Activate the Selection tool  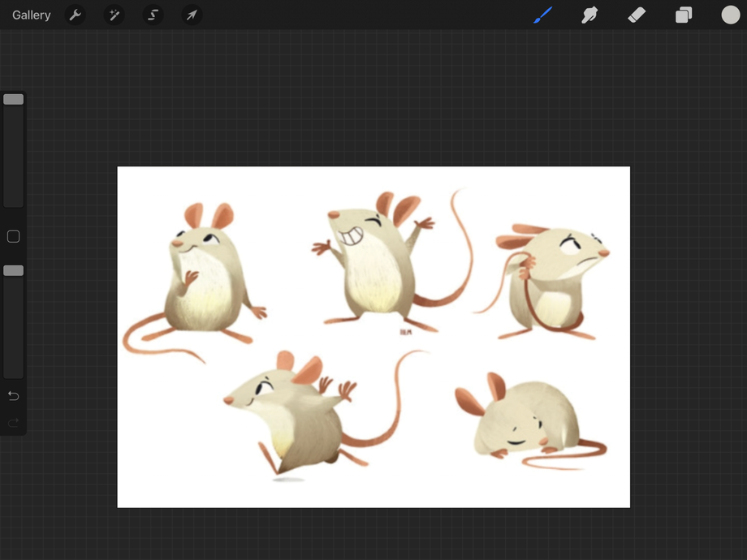[x=153, y=15]
